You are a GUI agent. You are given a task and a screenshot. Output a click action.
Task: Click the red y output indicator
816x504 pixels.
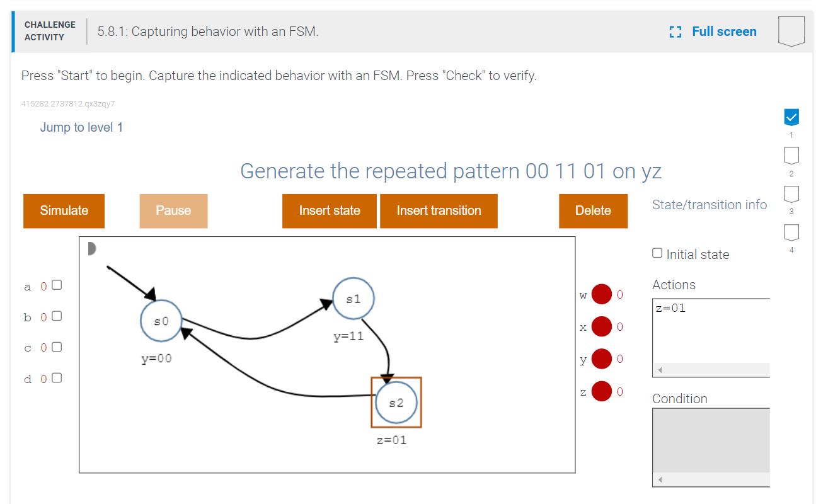pyautogui.click(x=602, y=359)
